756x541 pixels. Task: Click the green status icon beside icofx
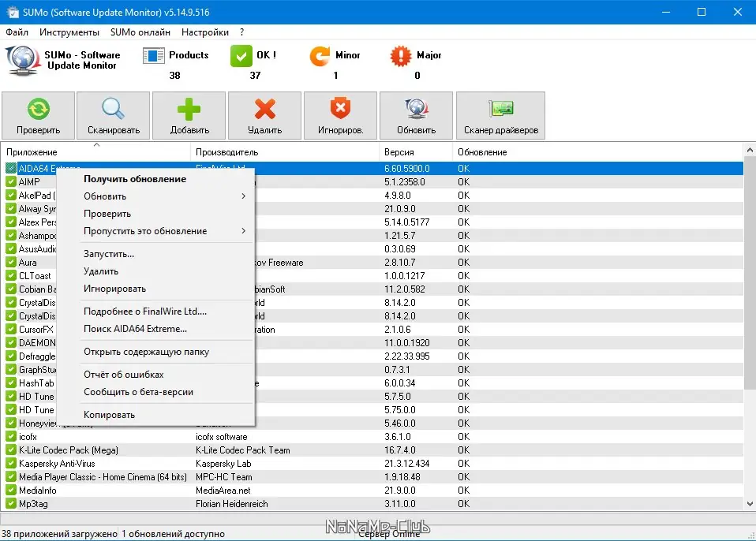(x=11, y=436)
